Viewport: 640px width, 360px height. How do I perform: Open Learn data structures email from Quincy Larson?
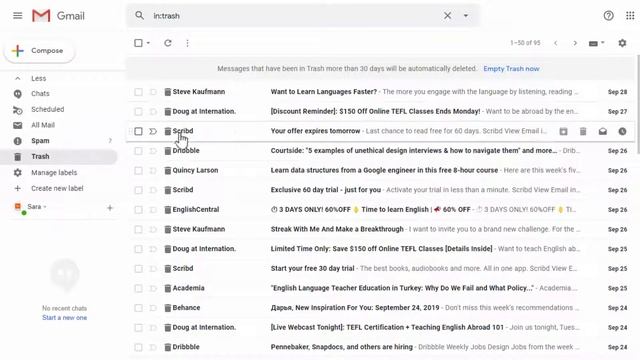pyautogui.click(x=384, y=170)
